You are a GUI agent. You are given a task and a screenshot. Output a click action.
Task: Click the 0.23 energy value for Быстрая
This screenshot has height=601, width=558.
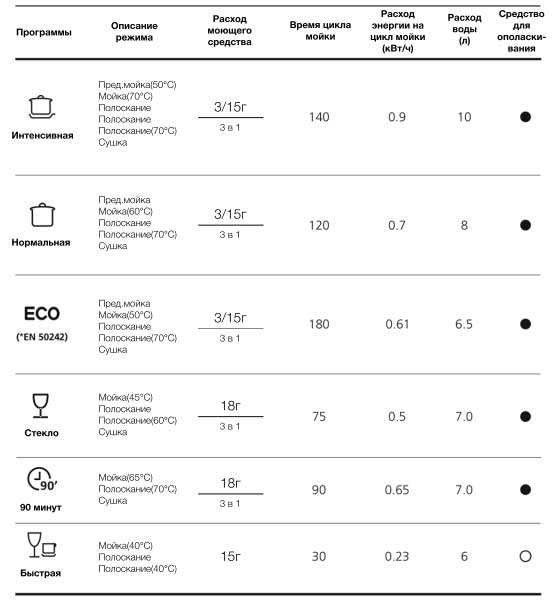[x=397, y=557]
